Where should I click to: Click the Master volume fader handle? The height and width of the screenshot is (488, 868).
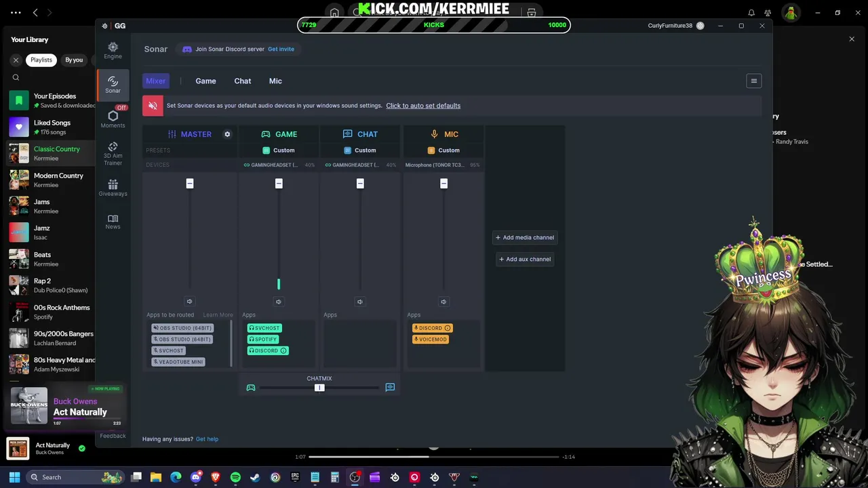point(190,184)
